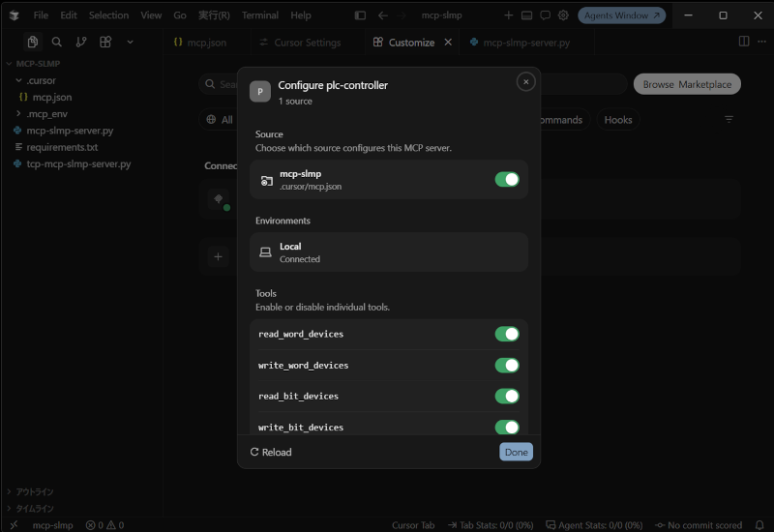Toggle the primary sidebar layout icon
This screenshot has width=774, height=532.
360,15
